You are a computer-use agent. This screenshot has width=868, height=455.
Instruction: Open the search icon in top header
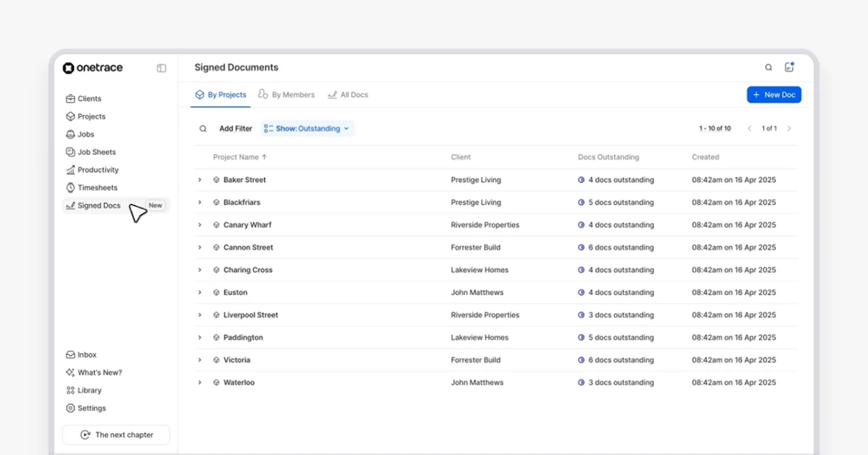769,68
